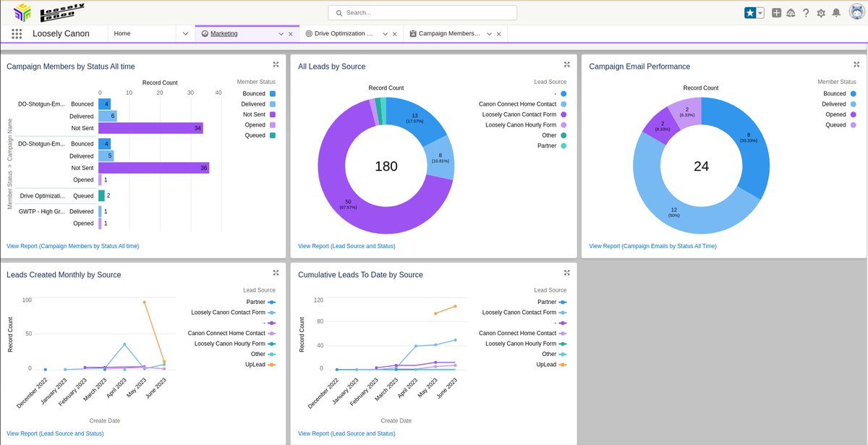This screenshot has width=868, height=445.
Task: Click the Not Sent bar showing 36
Action: click(x=154, y=168)
